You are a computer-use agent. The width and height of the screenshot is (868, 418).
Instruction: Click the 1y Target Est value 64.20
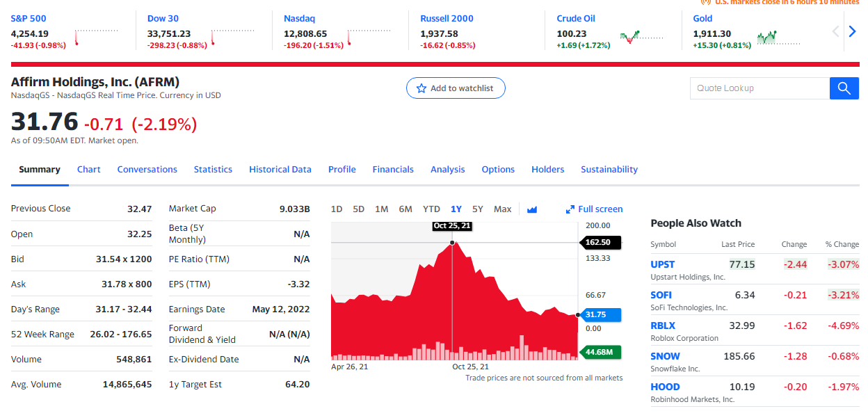point(298,385)
